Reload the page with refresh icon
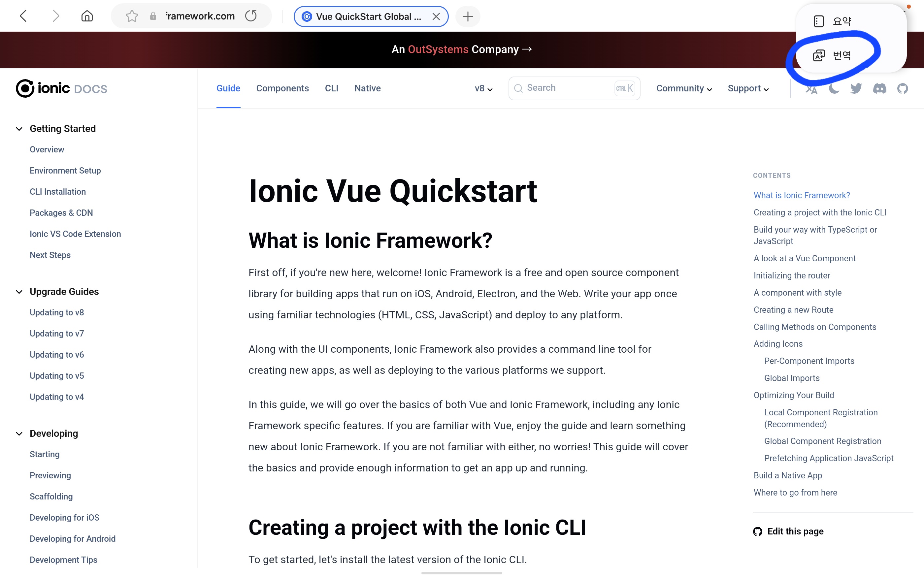Image resolution: width=924 pixels, height=578 pixels. (251, 16)
